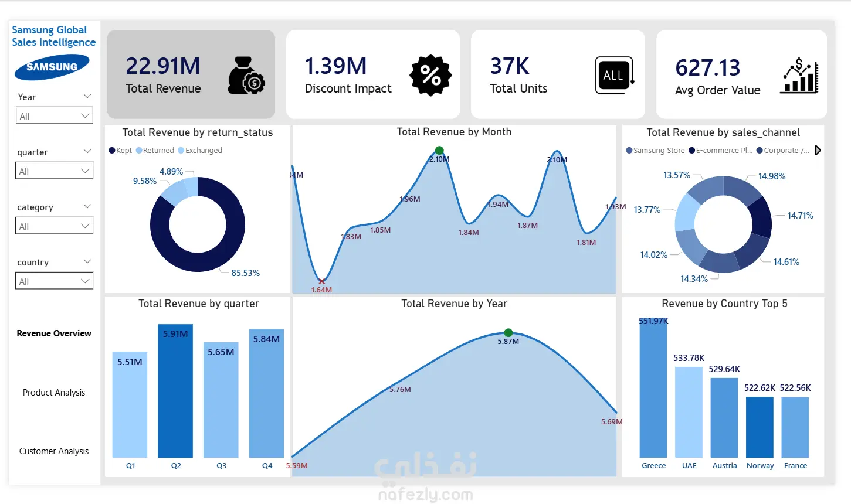Collapse the Year slicer header chevron

click(x=87, y=96)
